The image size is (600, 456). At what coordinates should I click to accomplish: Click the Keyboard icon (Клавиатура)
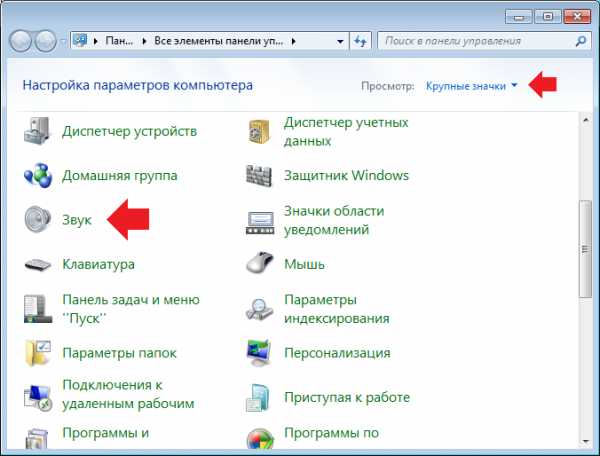(38, 264)
